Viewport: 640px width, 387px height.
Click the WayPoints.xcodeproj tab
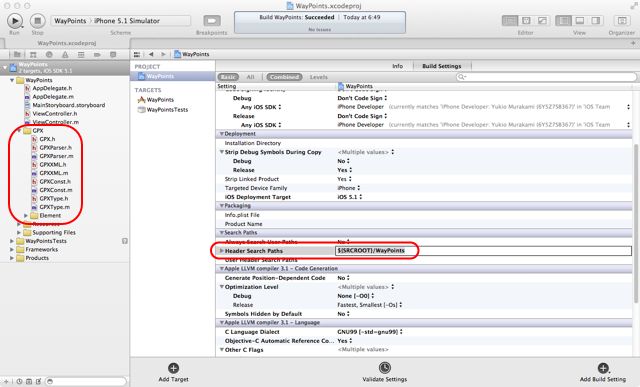pyautogui.click(x=67, y=43)
